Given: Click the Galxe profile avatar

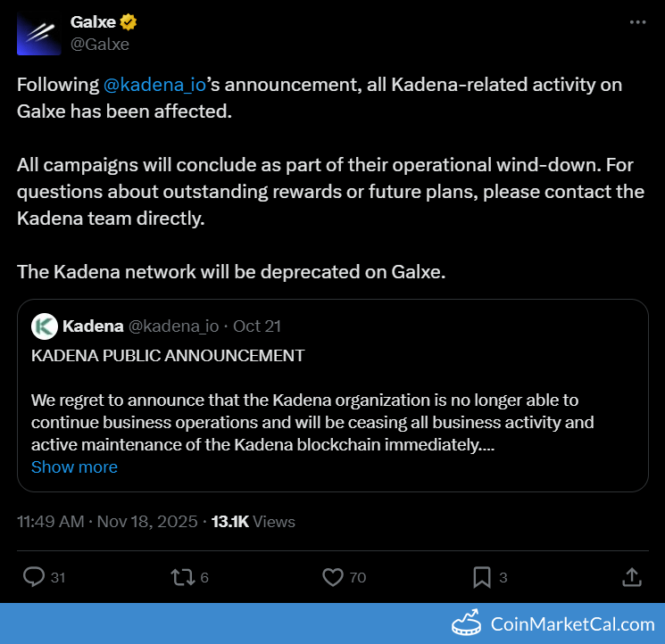Looking at the screenshot, I should pos(38,33).
